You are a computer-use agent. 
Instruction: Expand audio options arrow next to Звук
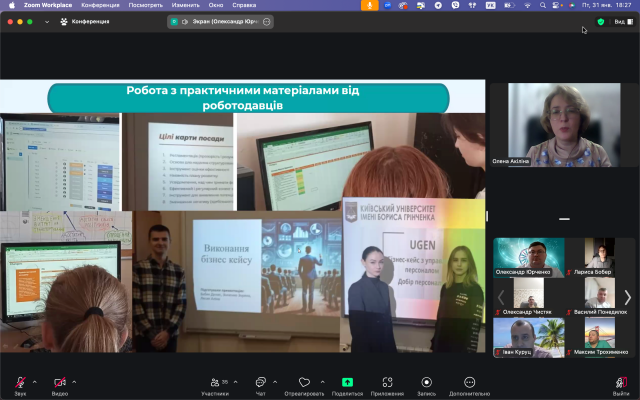point(34,382)
